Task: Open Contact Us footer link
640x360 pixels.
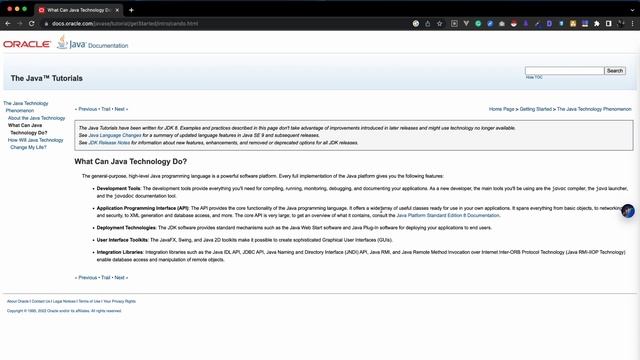Action: click(41, 301)
